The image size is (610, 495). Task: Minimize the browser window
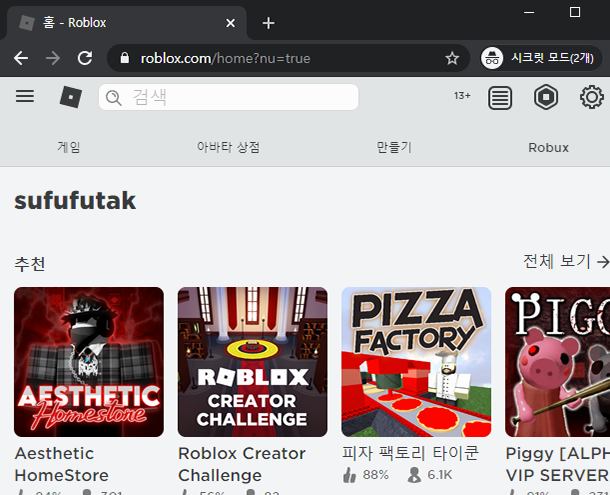click(x=529, y=12)
